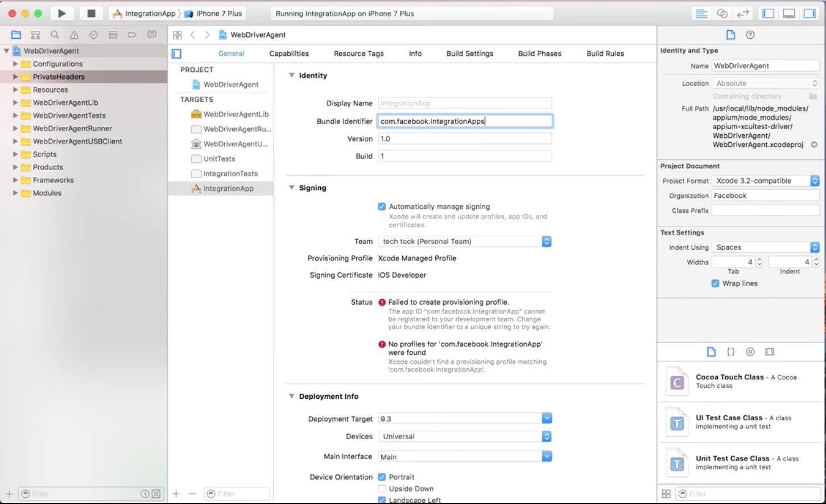826x504 pixels.
Task: Click the Bundle Identifier field
Action: [465, 121]
